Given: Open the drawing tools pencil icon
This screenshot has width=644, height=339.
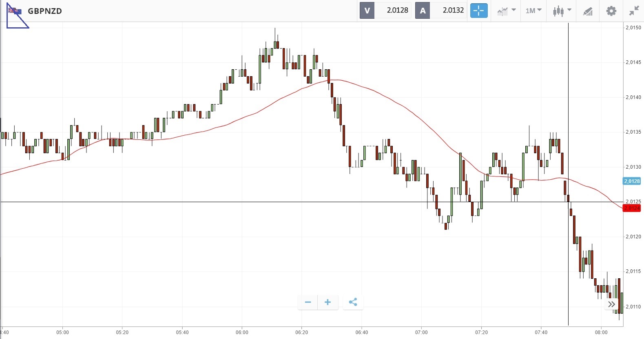Looking at the screenshot, I should (587, 11).
